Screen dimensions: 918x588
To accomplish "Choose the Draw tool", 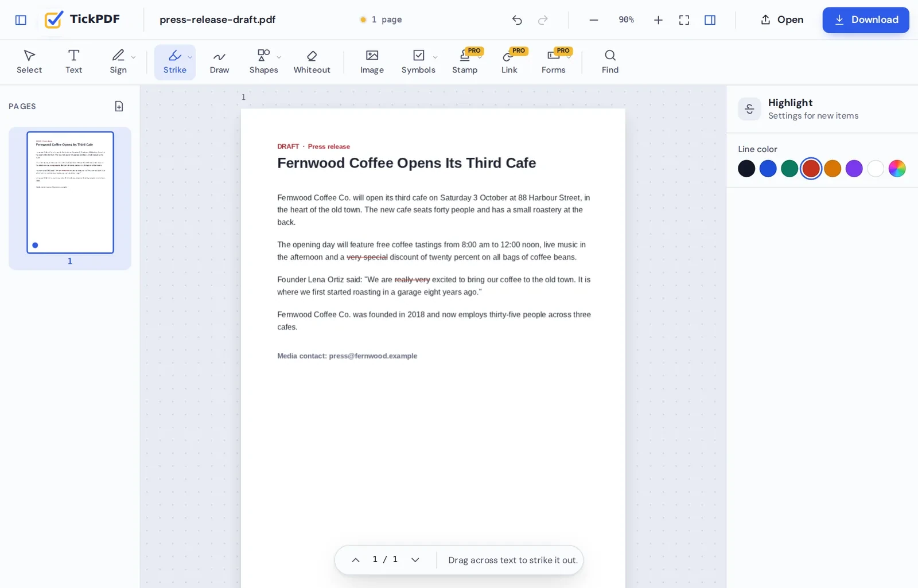I will coord(219,62).
